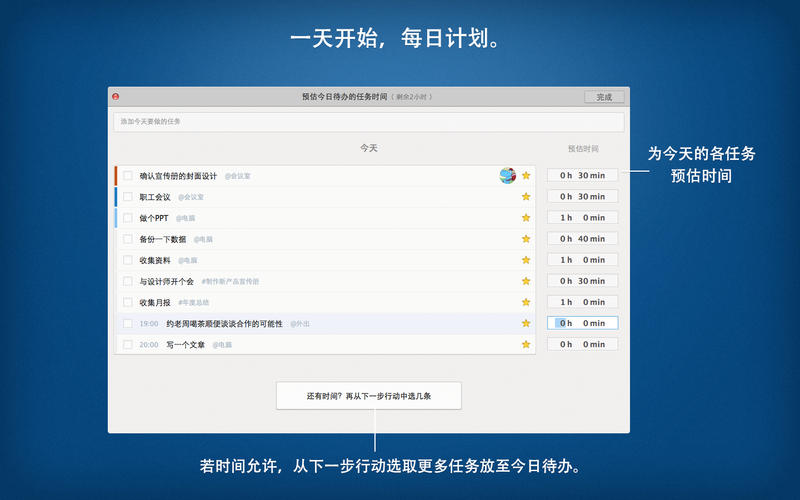Image resolution: width=800 pixels, height=500 pixels.
Task: Click star for 与设计师开个会
Action: coord(526,281)
